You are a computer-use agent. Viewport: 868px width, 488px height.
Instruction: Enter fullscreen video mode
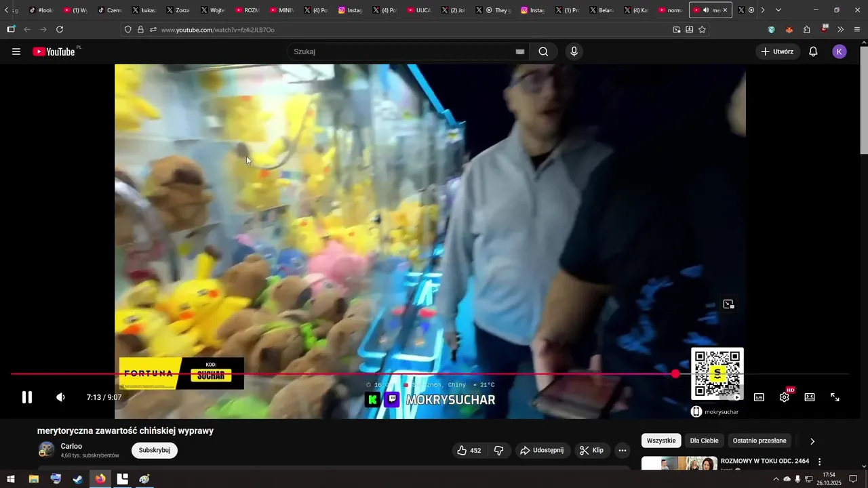click(x=835, y=397)
